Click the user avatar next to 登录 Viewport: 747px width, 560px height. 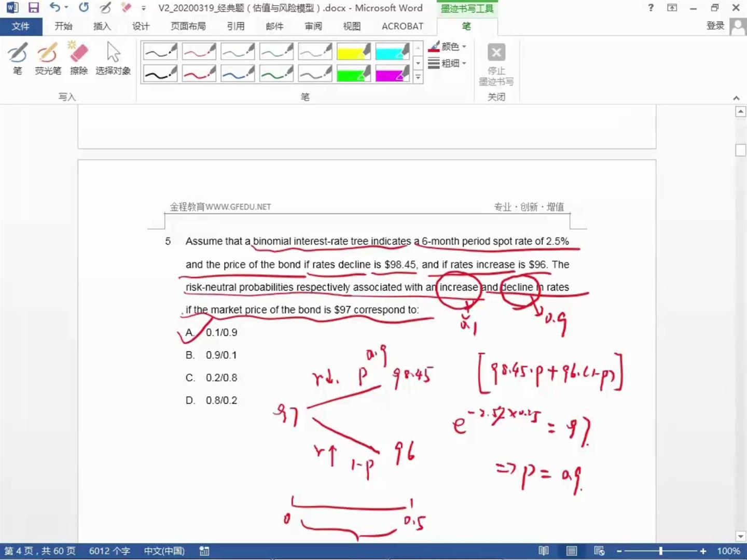pos(737,26)
